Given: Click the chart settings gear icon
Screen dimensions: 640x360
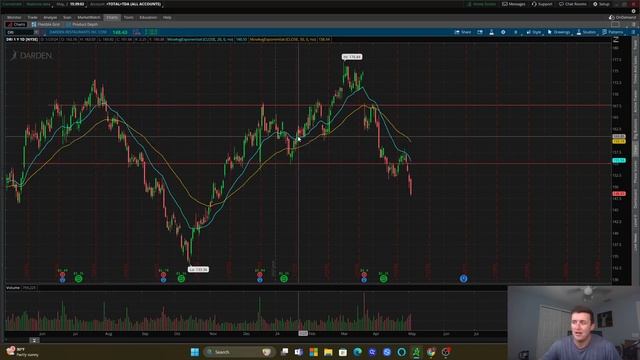Looking at the screenshot, I should (x=503, y=32).
